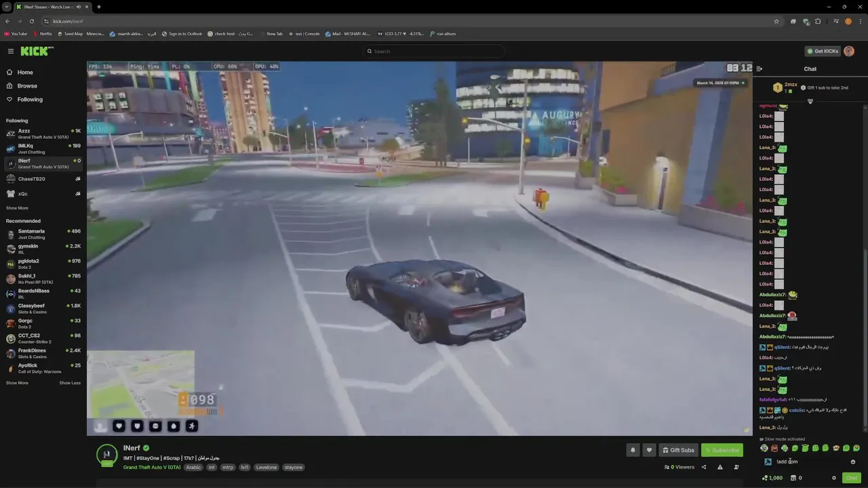This screenshot has width=868, height=488.
Task: Go back in browser
Action: click(x=7, y=21)
